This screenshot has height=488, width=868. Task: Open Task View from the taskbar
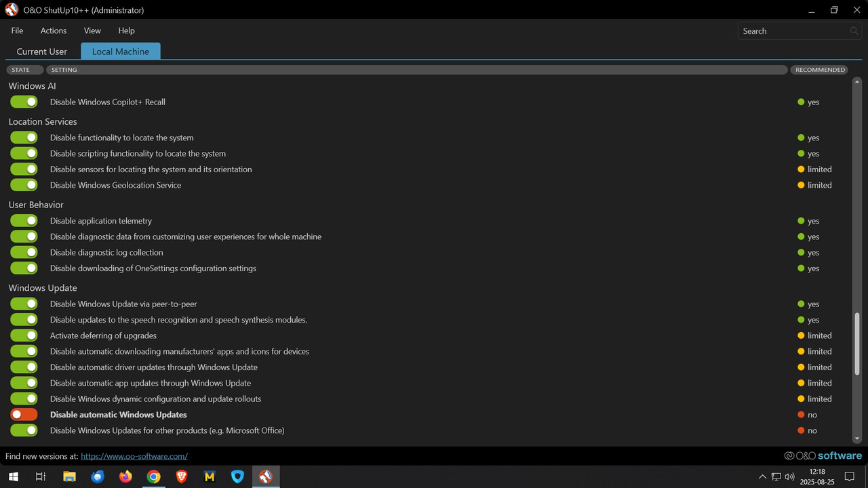pyautogui.click(x=41, y=476)
